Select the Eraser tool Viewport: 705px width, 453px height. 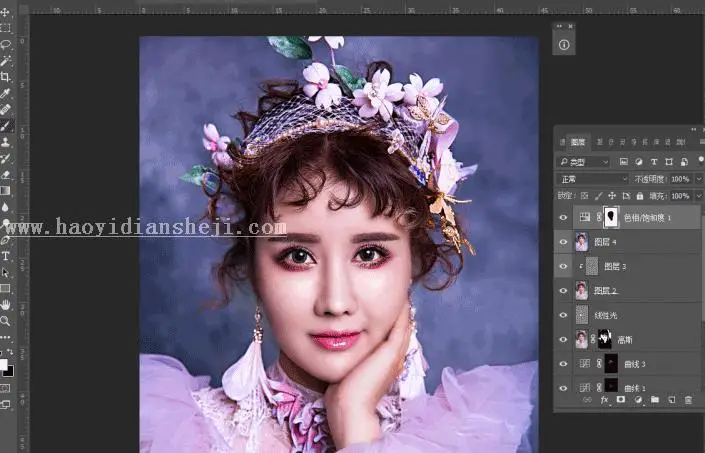point(5,174)
